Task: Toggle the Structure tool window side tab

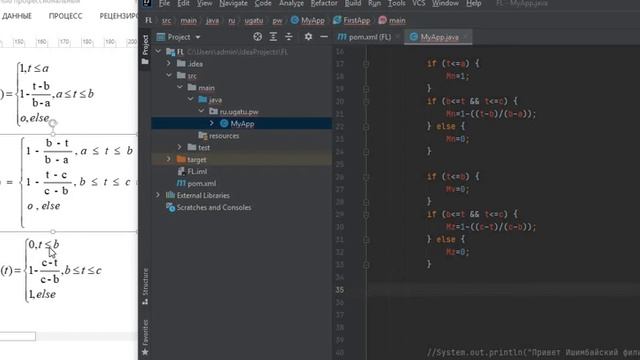Action: 145,286
